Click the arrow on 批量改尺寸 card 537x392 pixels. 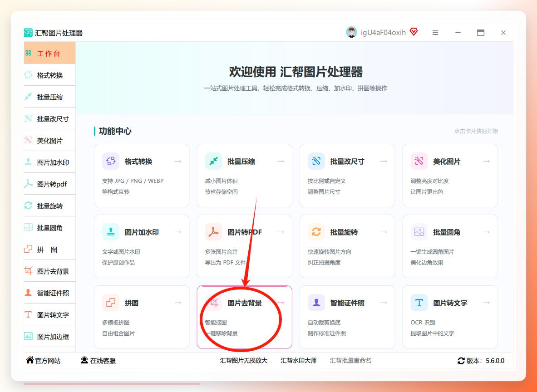(x=384, y=161)
